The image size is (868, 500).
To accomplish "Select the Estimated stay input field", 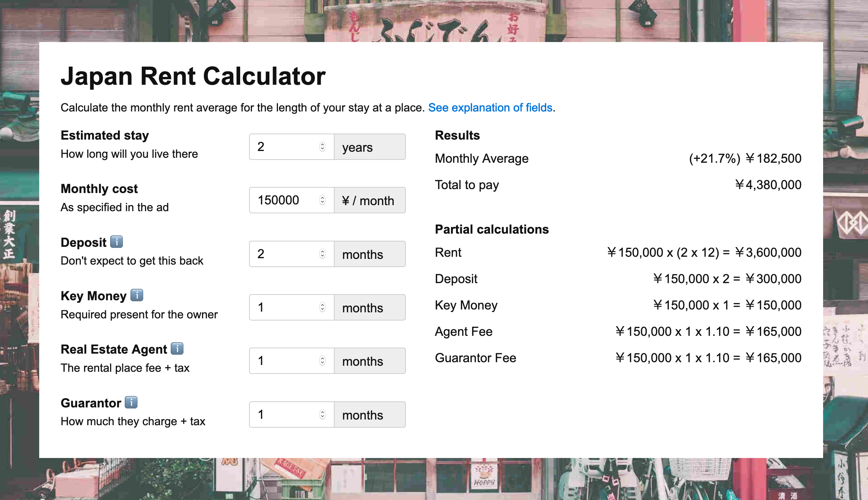I will tap(281, 147).
